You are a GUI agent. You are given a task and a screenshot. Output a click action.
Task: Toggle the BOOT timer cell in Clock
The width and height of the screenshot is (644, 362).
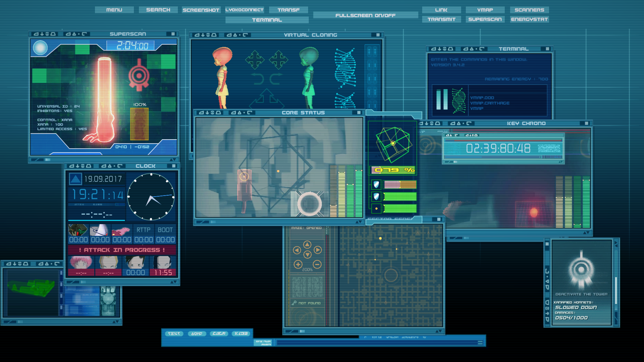click(165, 234)
